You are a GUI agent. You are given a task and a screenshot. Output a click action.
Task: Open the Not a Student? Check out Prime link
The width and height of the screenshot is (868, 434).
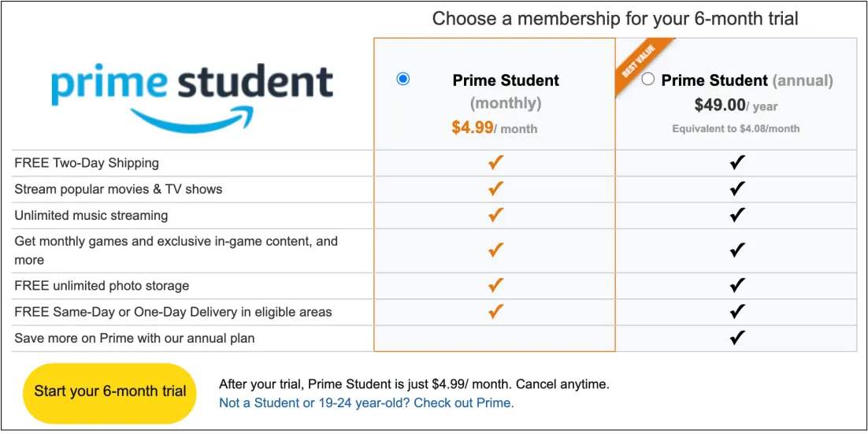click(x=366, y=403)
